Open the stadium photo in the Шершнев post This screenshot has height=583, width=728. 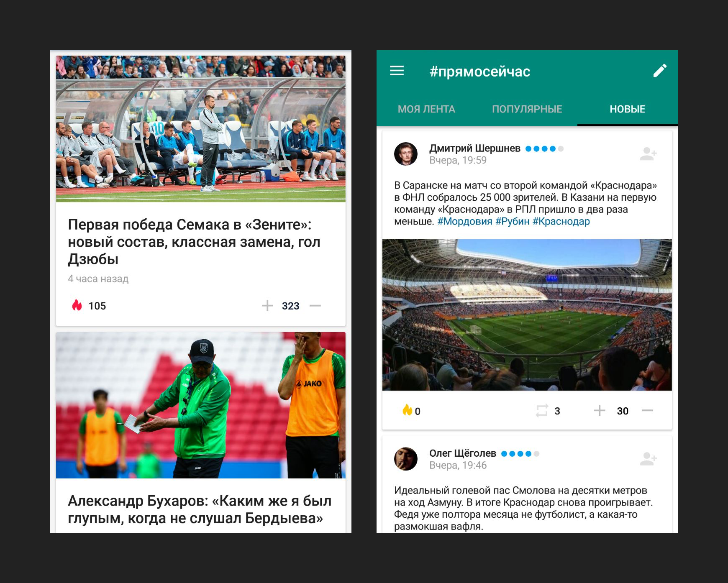(527, 315)
